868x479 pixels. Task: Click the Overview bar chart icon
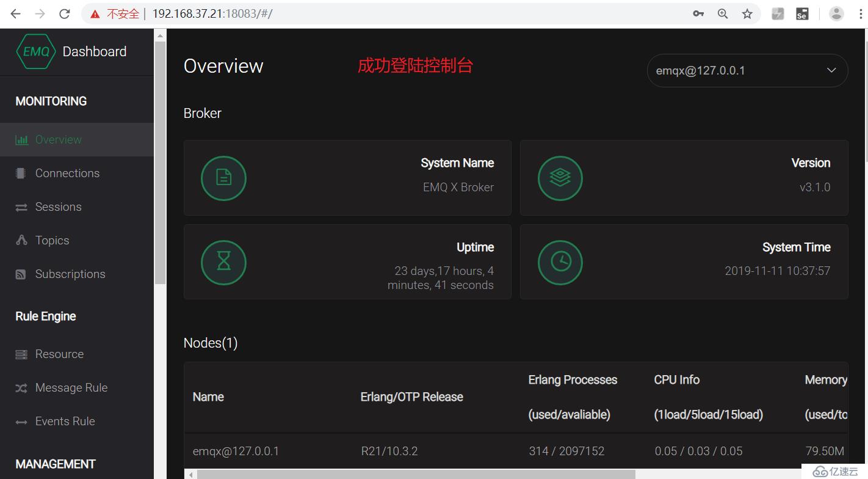[21, 140]
